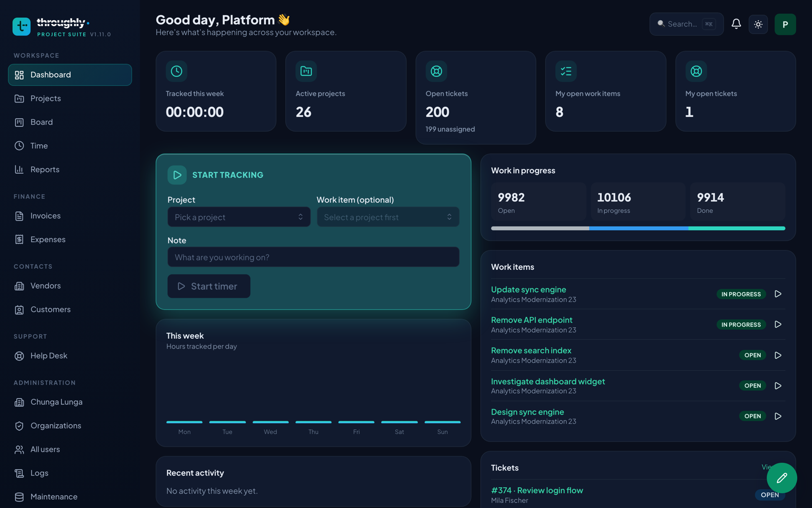Screen dimensions: 812x508
Task: Toggle light/dark theme sun icon
Action: click(758, 24)
